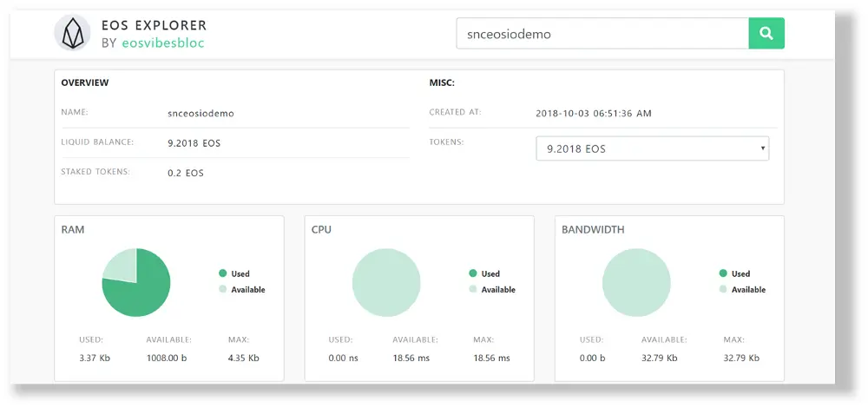Click the OVERVIEW heading

click(x=85, y=83)
